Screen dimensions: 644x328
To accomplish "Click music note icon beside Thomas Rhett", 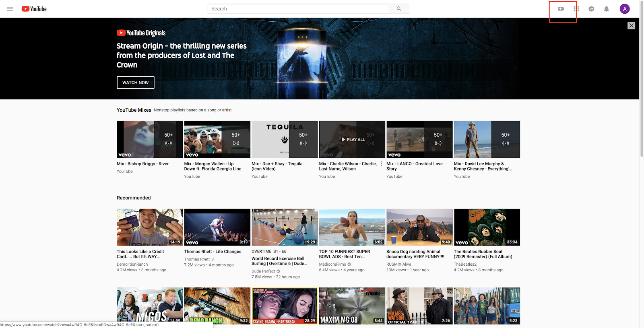I will pyautogui.click(x=213, y=259).
